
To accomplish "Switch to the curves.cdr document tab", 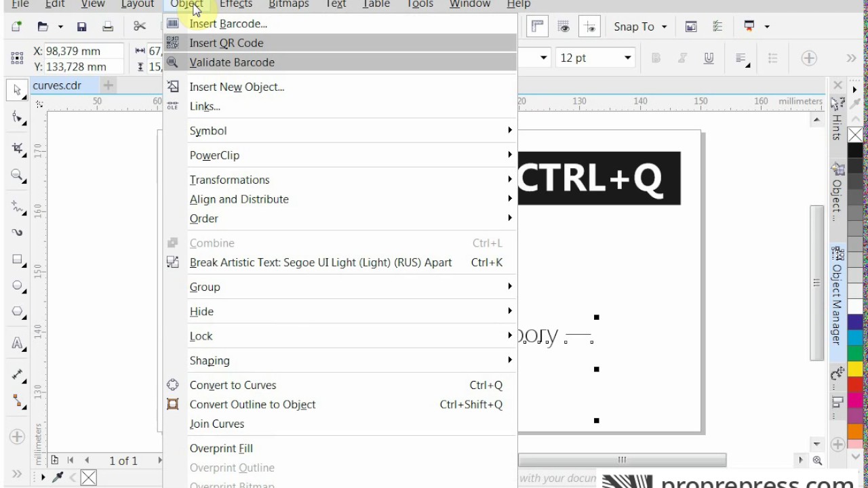I will coord(57,85).
